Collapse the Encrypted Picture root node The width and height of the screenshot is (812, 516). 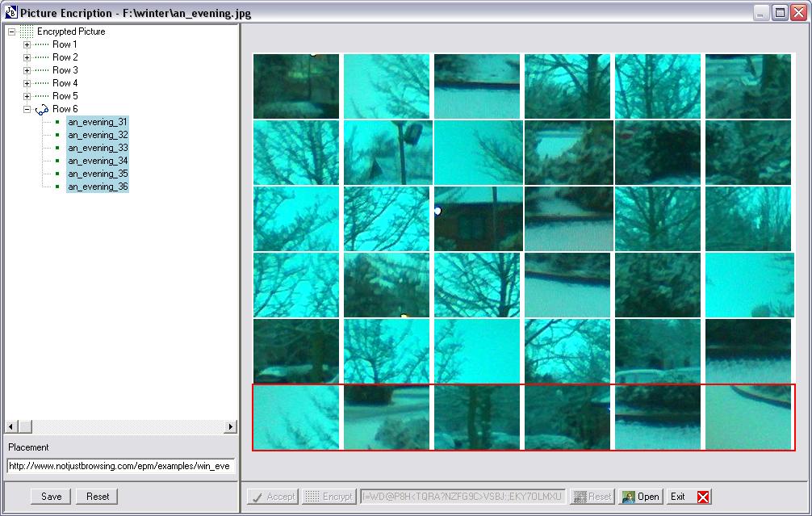pyautogui.click(x=11, y=31)
